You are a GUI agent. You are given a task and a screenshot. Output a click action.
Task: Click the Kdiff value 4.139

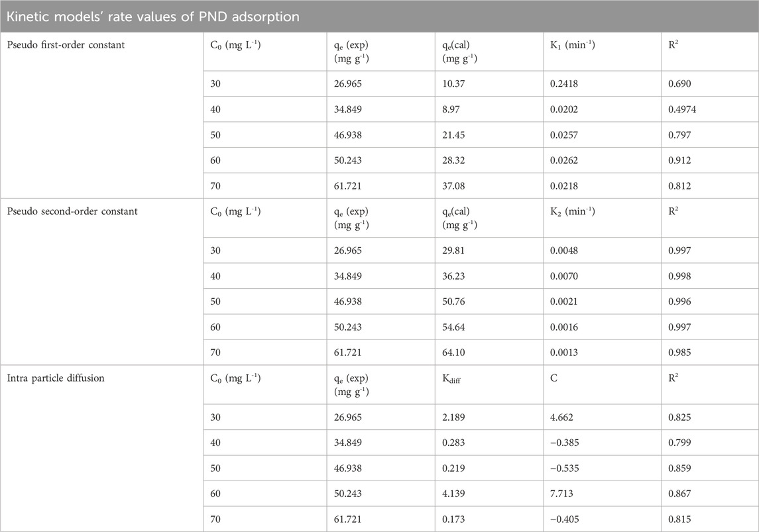tap(453, 494)
